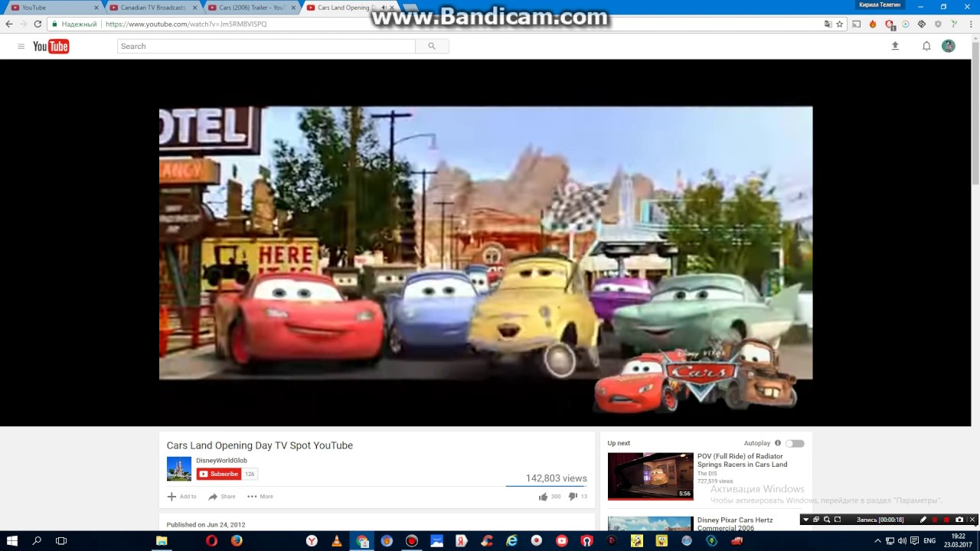
Task: Click the ENG language indicator
Action: (929, 541)
